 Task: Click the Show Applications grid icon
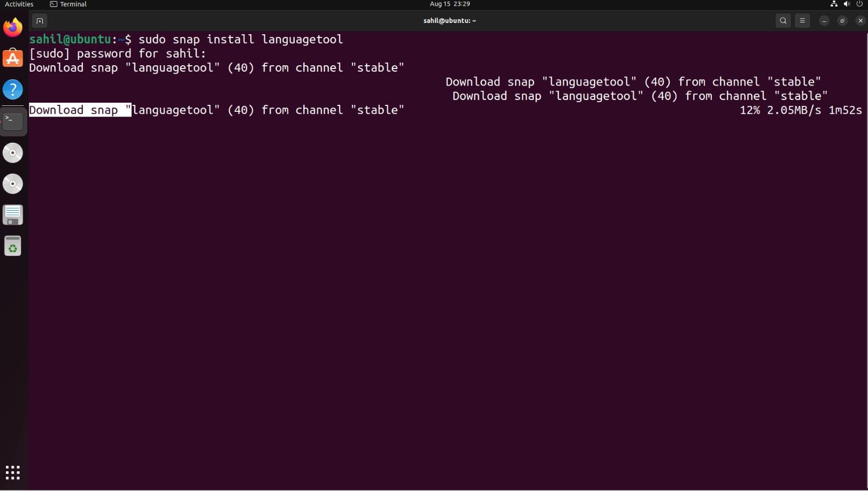[x=12, y=472]
